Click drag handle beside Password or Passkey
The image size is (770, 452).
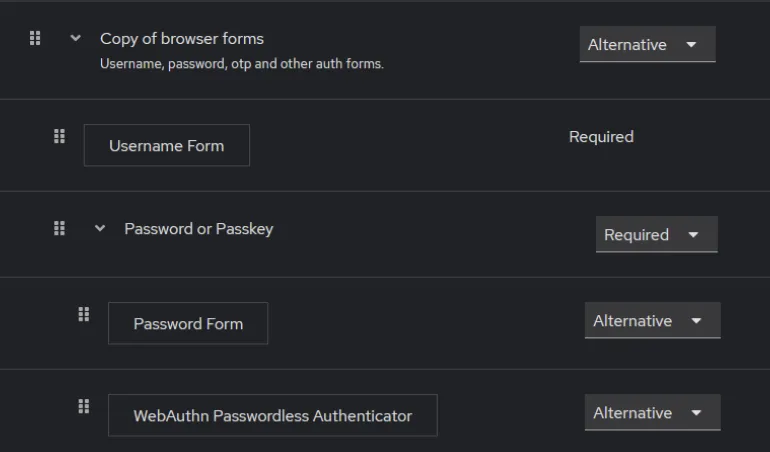click(x=59, y=228)
